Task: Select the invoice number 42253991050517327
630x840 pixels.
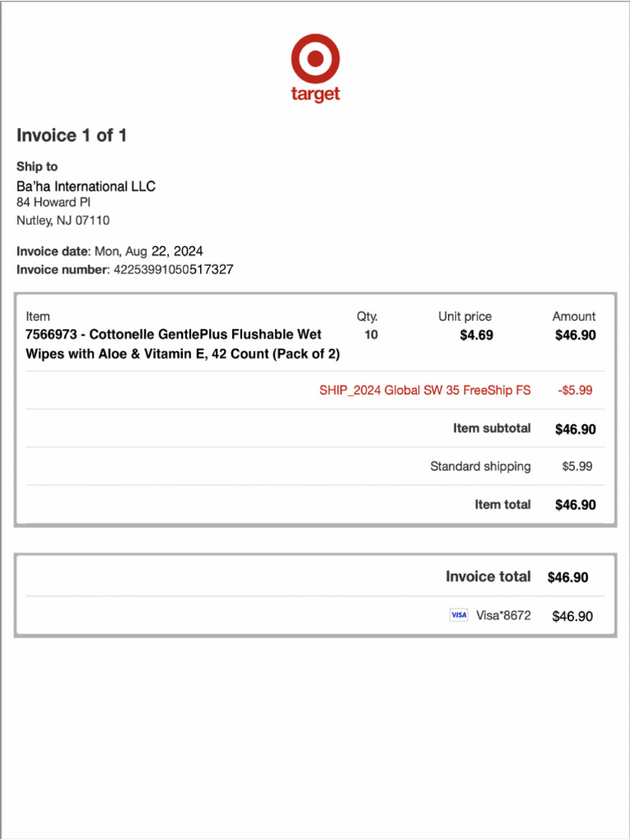Action: (x=172, y=269)
